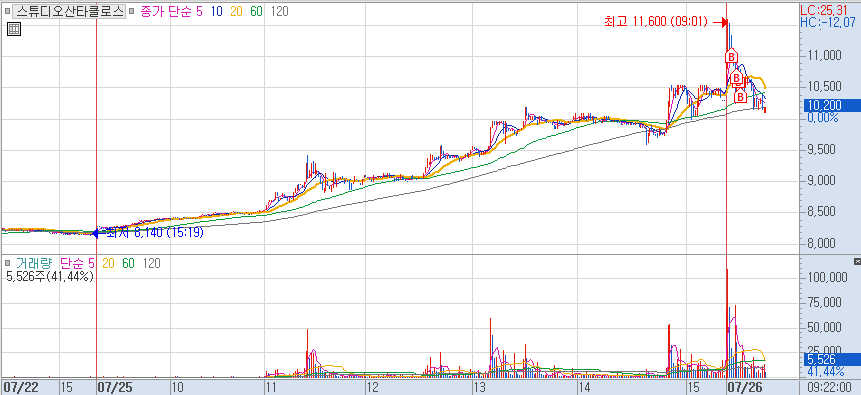The height and width of the screenshot is (395, 861).
Task: Click the 13 hour mark on time axis
Action: click(480, 387)
